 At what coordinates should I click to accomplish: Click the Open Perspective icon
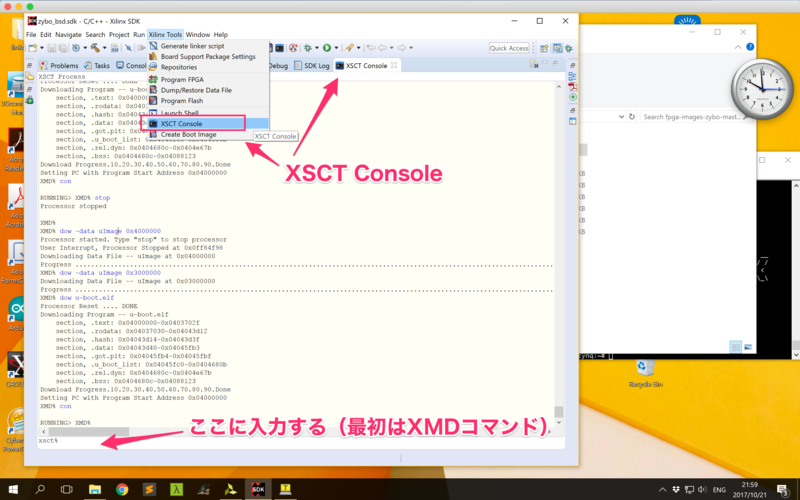click(x=544, y=48)
